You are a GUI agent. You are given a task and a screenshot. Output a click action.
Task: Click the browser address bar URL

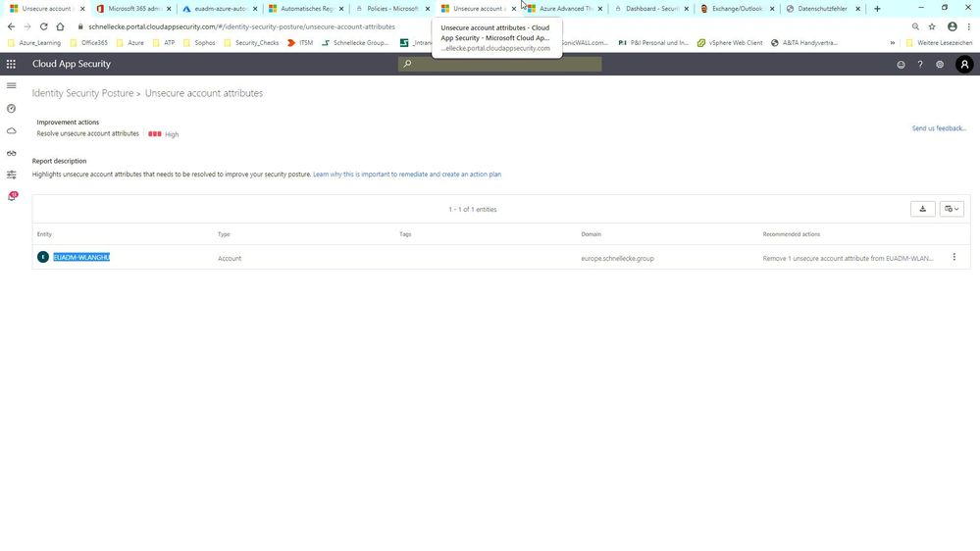pyautogui.click(x=241, y=26)
